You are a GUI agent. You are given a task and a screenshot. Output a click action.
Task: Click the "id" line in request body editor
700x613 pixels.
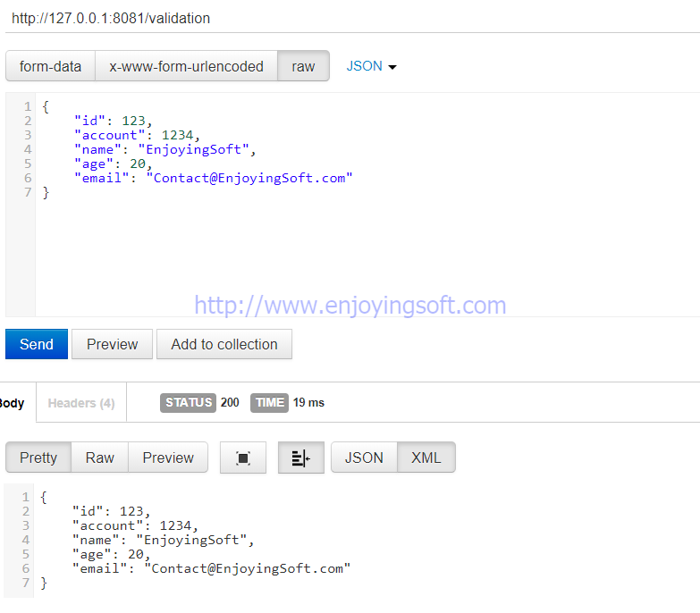point(113,121)
